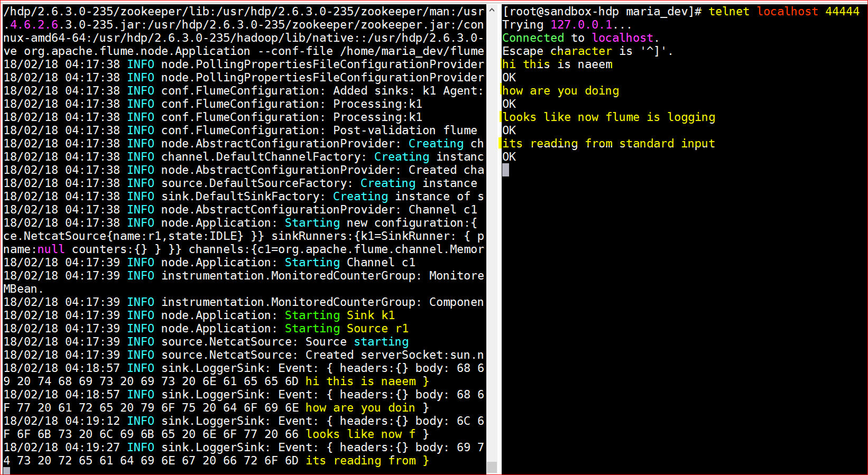Image resolution: width=868 pixels, height=475 pixels.
Task: Click the 'Post-validation flume' log line
Action: tap(241, 130)
